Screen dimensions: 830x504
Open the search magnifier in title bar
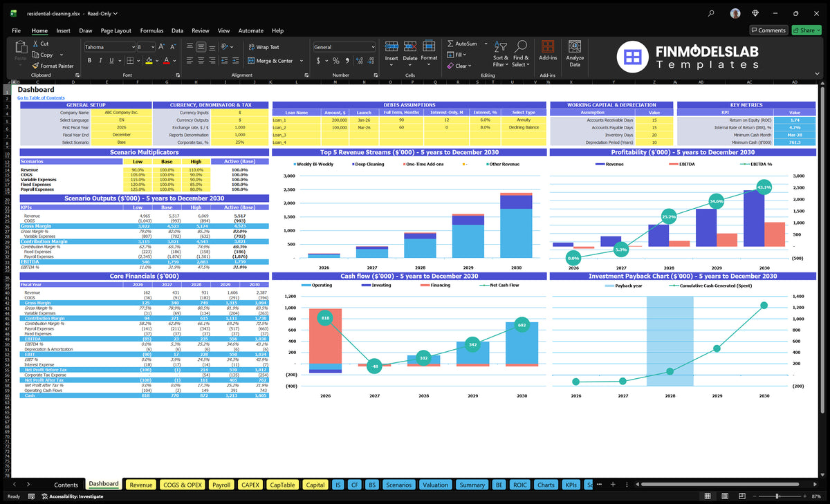[712, 13]
